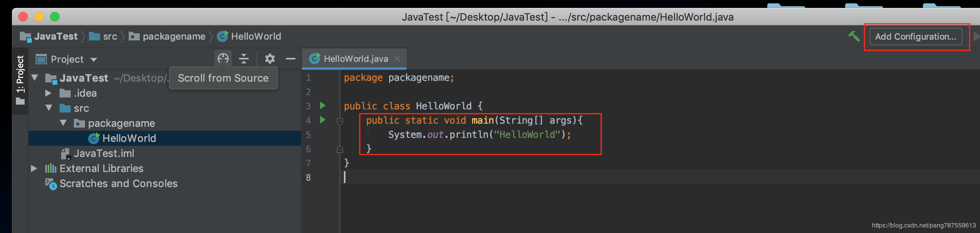Click the Project panel window icon
Screen dimensions: 980x233
coord(41,59)
